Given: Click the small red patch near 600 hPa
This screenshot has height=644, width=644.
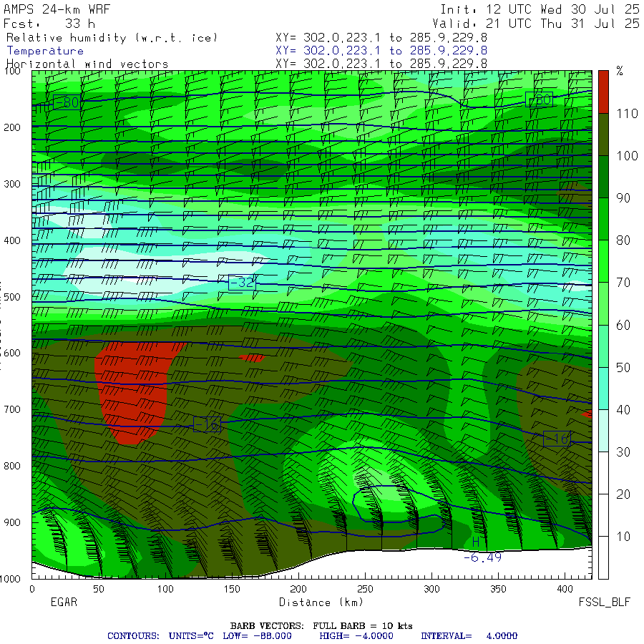Looking at the screenshot, I should pos(252,358).
